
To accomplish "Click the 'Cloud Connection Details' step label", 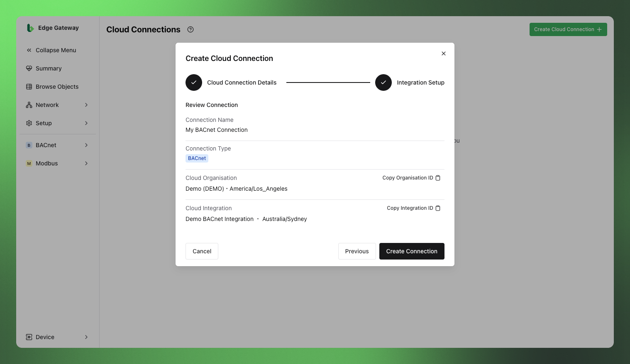I will 242,83.
